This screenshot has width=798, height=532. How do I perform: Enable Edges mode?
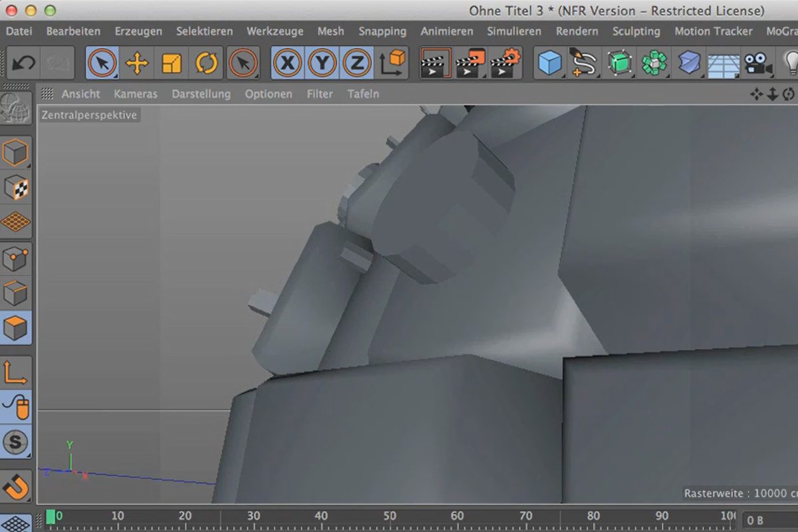point(15,293)
